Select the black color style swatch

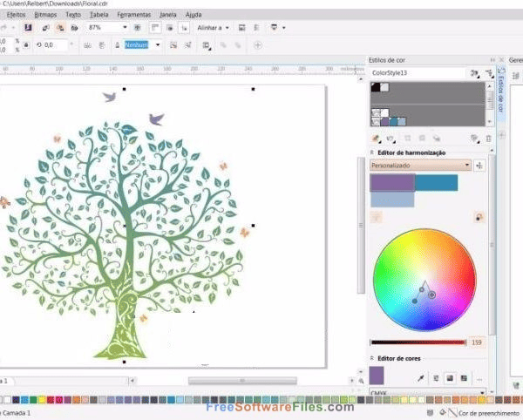(x=376, y=87)
